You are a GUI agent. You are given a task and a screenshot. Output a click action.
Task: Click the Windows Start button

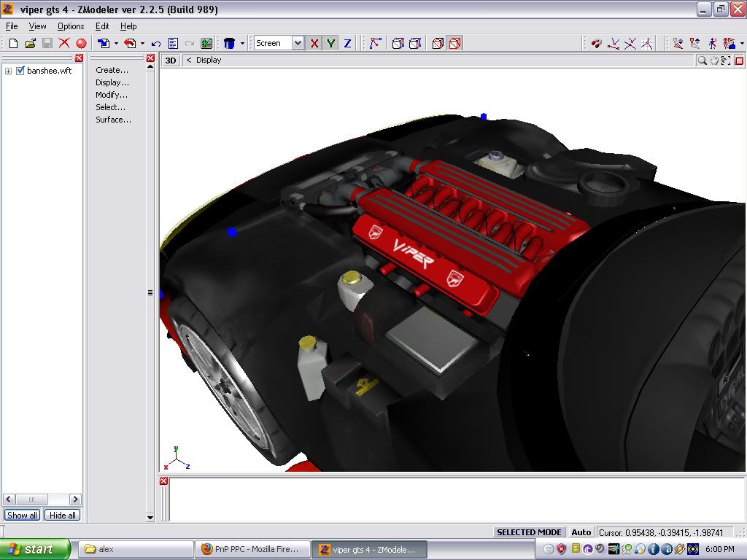[34, 549]
